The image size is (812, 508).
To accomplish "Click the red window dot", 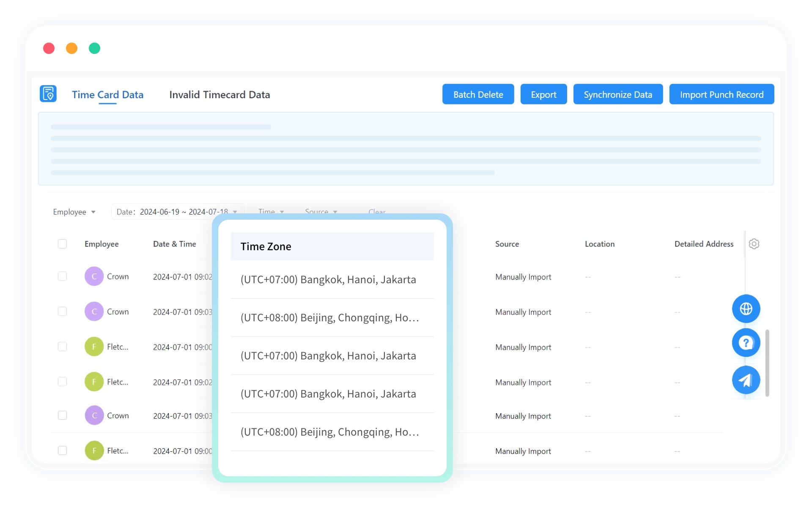I will click(x=49, y=48).
